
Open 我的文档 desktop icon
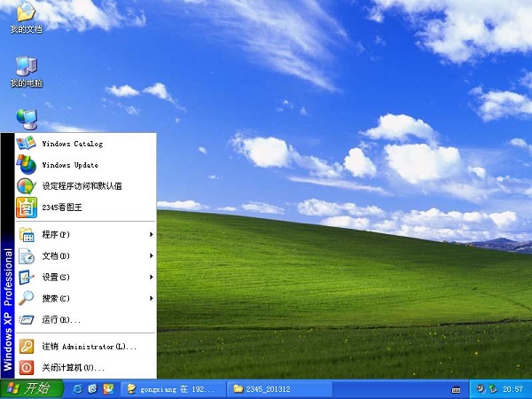click(x=25, y=12)
